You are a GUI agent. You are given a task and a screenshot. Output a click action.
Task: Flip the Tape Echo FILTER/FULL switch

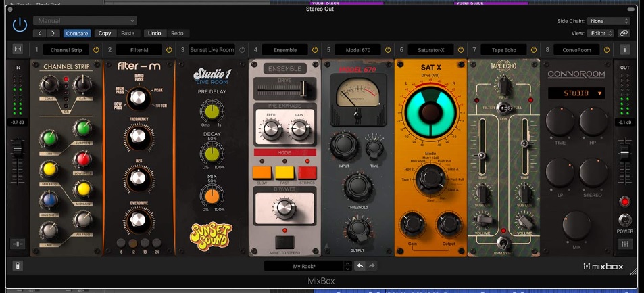pos(503,108)
